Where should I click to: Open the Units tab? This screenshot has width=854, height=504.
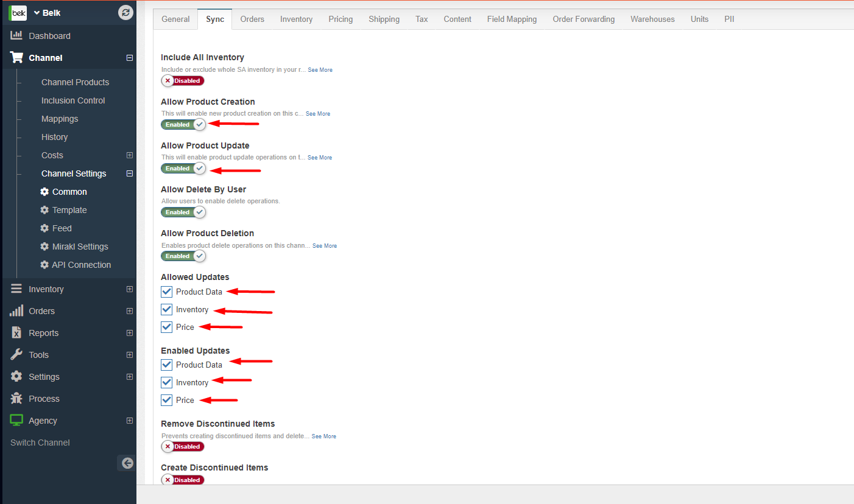click(699, 19)
